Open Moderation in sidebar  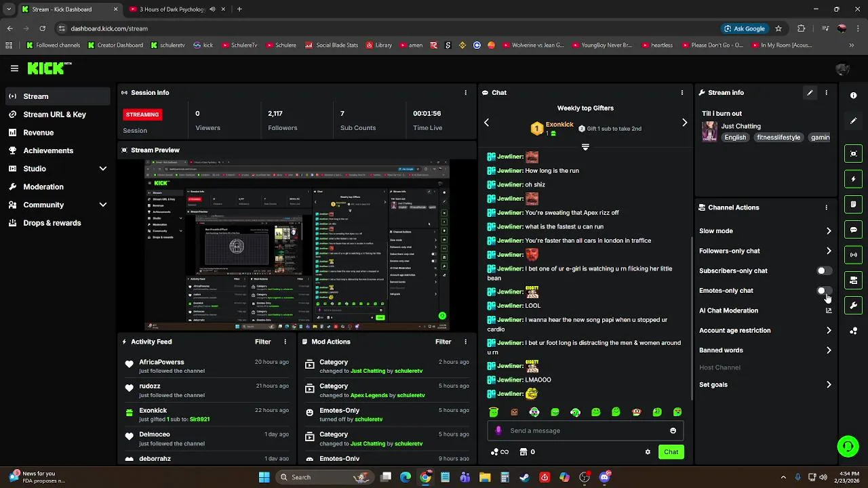58,187
